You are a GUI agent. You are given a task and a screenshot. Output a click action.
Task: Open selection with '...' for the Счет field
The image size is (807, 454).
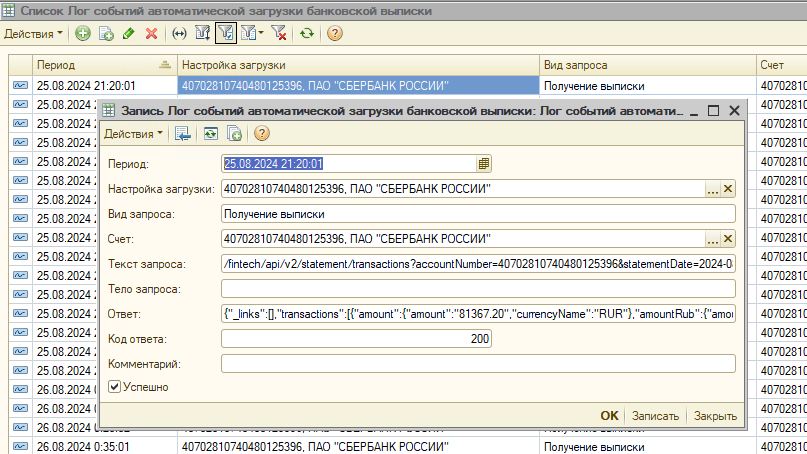click(712, 239)
